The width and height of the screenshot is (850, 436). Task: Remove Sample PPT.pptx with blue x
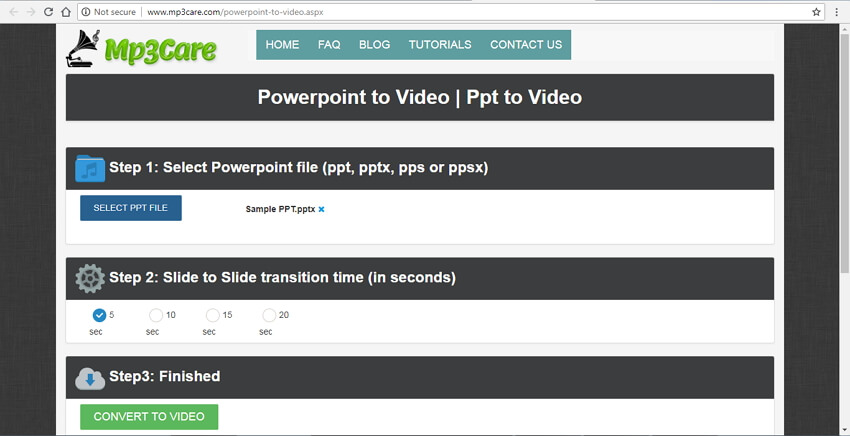pyautogui.click(x=321, y=209)
